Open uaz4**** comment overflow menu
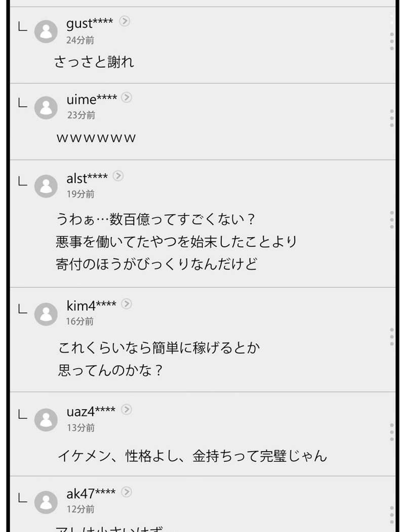The width and height of the screenshot is (405, 532). 392,432
